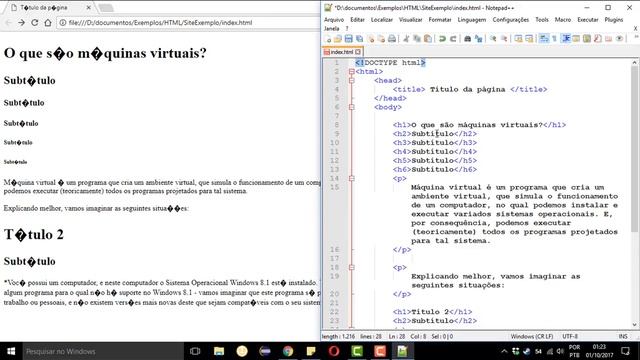Close the index.html tab in Notepad++
640x360 pixels.
tap(358, 52)
